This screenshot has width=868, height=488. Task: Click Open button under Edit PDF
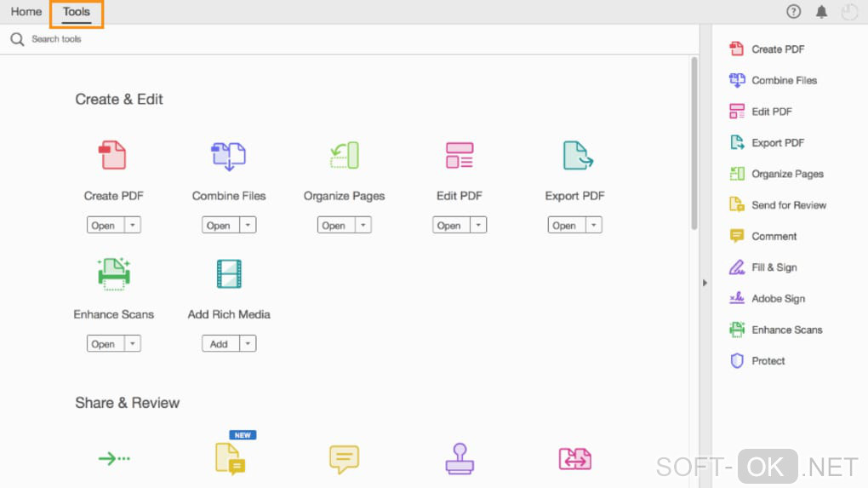pyautogui.click(x=452, y=225)
